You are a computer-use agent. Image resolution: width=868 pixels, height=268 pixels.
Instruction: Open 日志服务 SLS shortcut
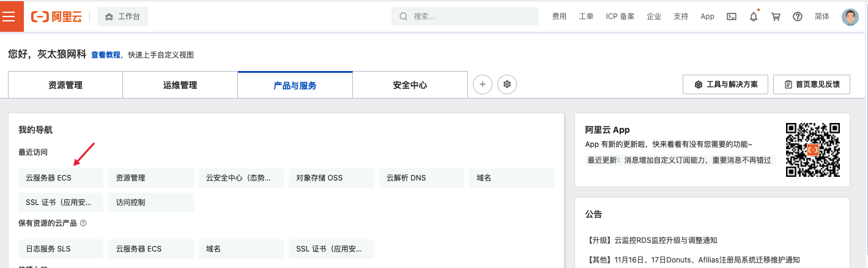61,249
